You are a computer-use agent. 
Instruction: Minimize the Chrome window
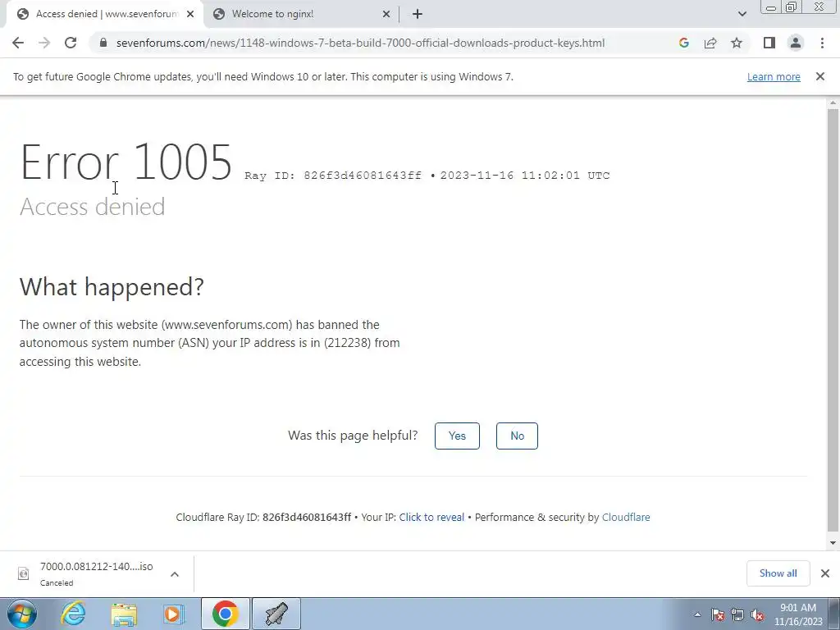[771, 7]
